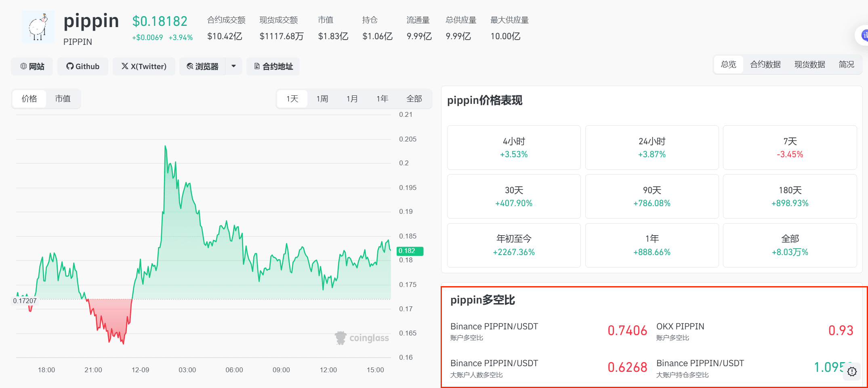Click the pippin多空比 section heading

click(x=483, y=300)
